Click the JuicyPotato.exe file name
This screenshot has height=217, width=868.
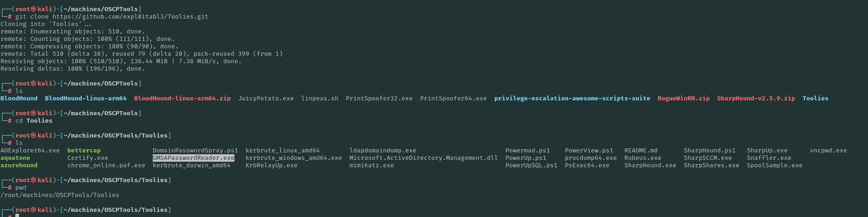coord(266,99)
